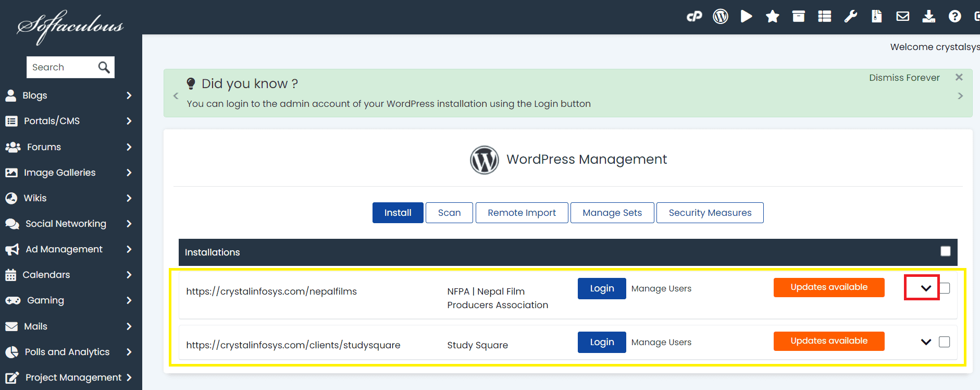Image resolution: width=980 pixels, height=390 pixels.
Task: Show previous tip with left arrow
Action: (x=176, y=96)
